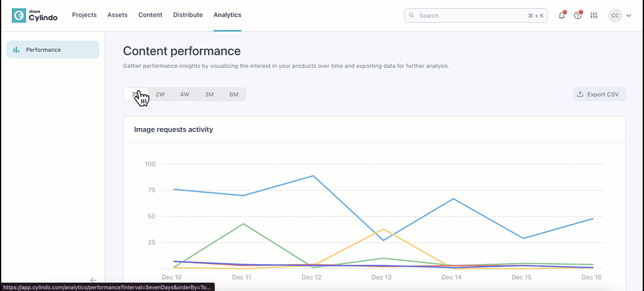Navigate to the Distribute tab
The width and height of the screenshot is (644, 291).
188,15
